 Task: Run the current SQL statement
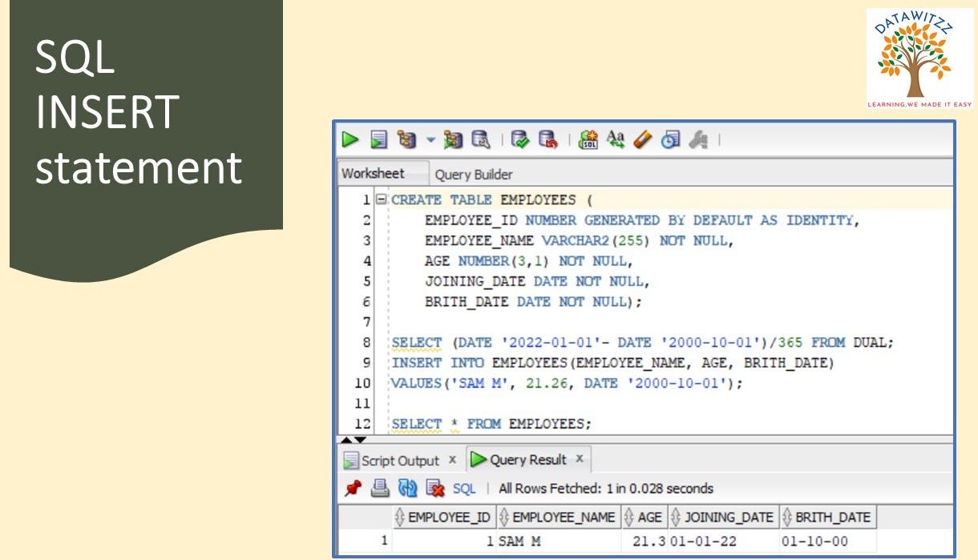click(350, 139)
